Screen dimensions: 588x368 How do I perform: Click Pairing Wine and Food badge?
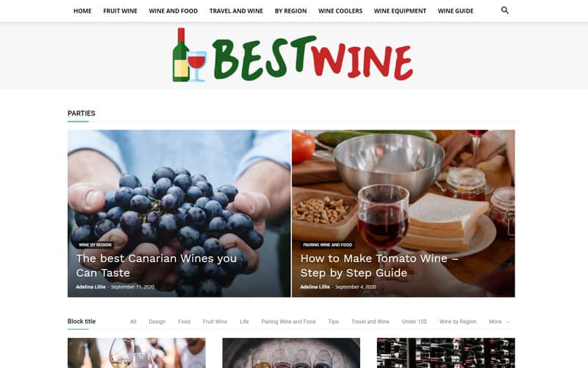click(x=327, y=245)
